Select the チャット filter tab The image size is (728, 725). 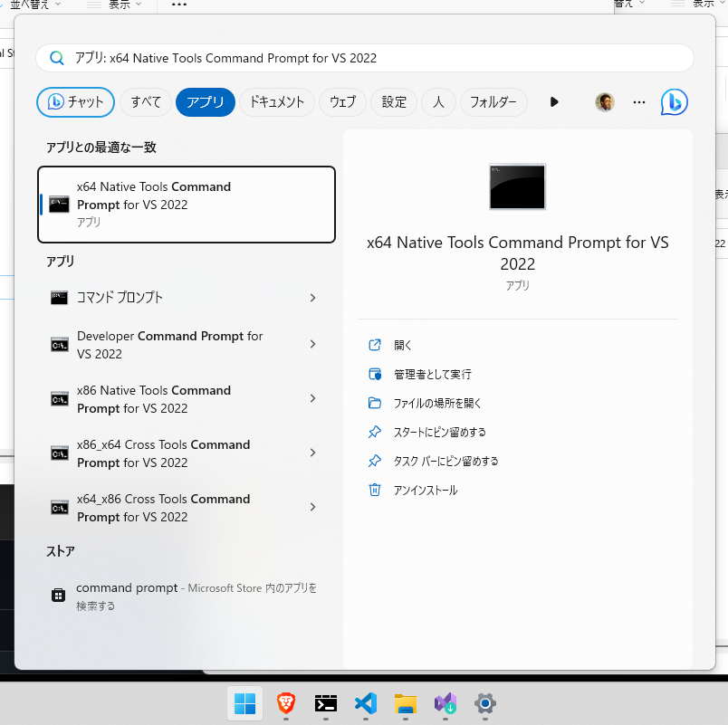tap(76, 102)
